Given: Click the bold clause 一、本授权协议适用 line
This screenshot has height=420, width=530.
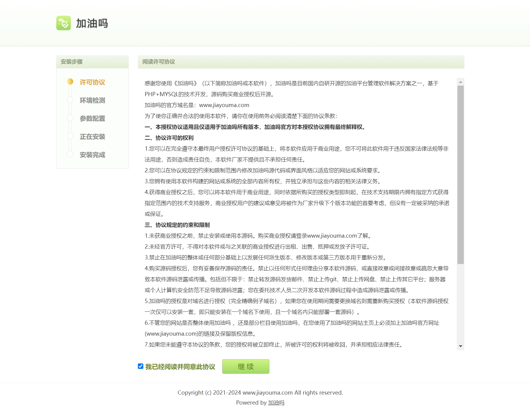Looking at the screenshot, I should click(256, 127).
